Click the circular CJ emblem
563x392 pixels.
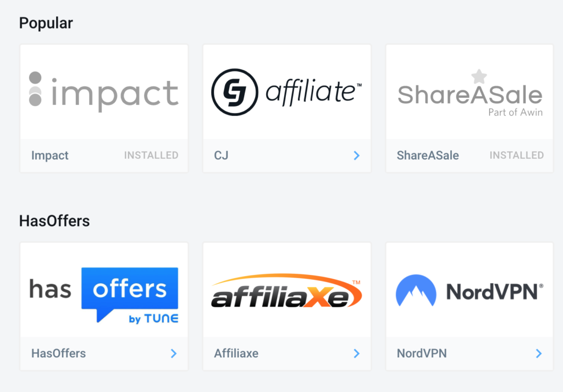pyautogui.click(x=234, y=92)
